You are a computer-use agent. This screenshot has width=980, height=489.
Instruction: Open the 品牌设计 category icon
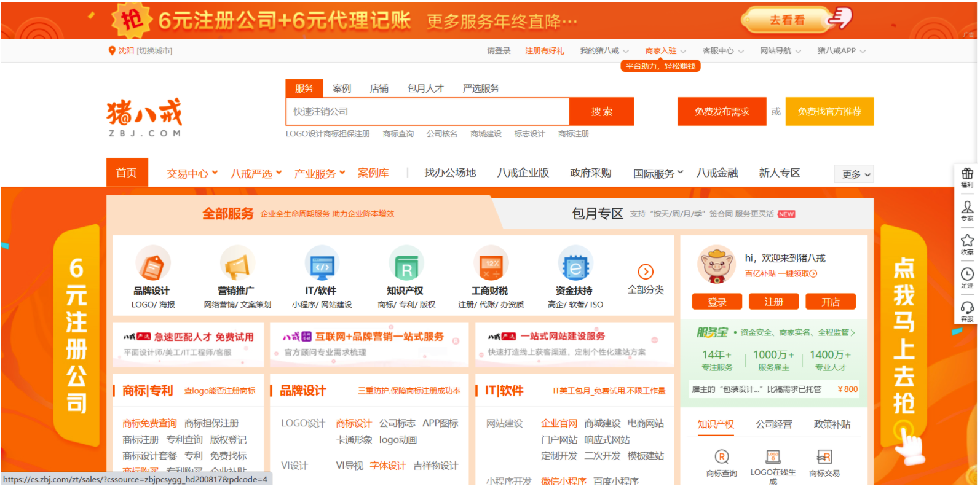click(x=152, y=264)
